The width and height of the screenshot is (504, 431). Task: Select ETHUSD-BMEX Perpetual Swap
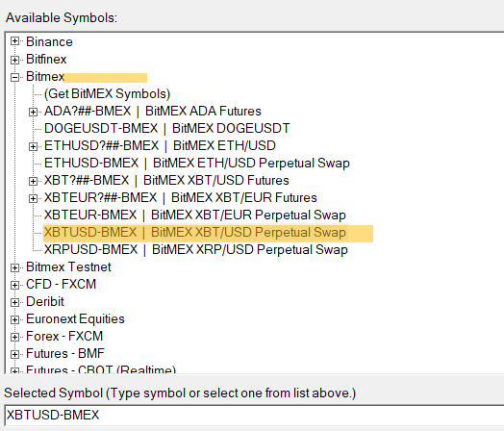coord(197,164)
